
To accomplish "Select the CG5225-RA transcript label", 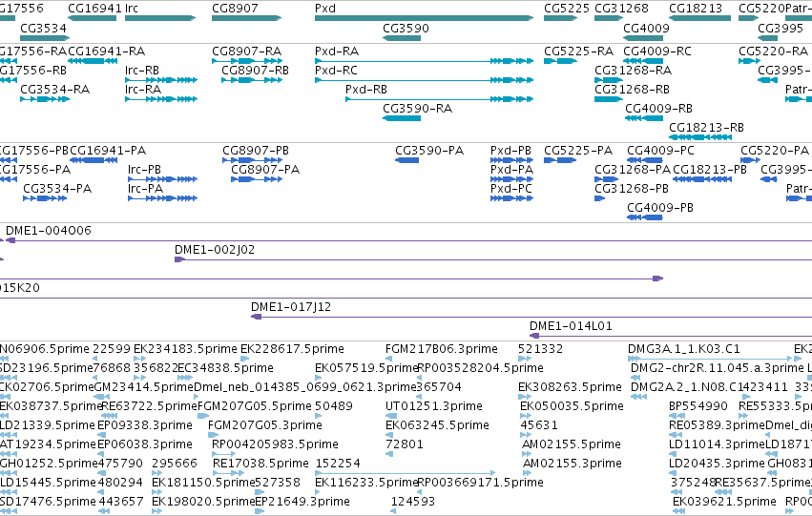I will pos(578,52).
